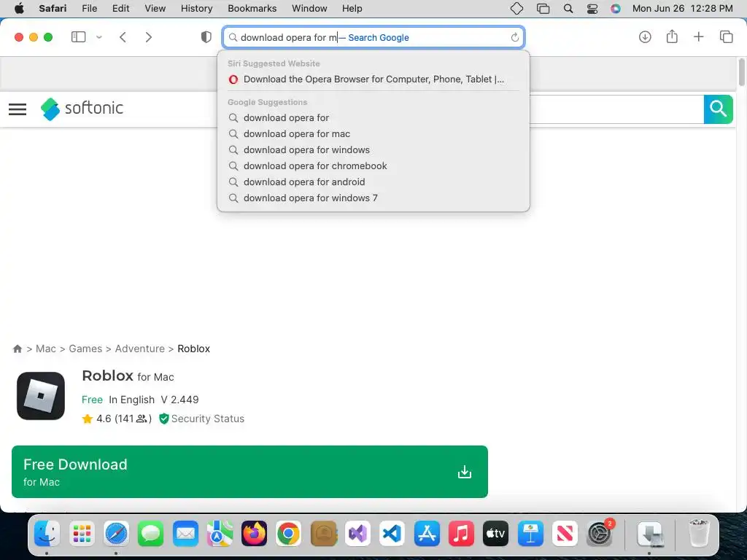Image resolution: width=747 pixels, height=560 pixels.
Task: Open the Edit menu
Action: point(120,9)
